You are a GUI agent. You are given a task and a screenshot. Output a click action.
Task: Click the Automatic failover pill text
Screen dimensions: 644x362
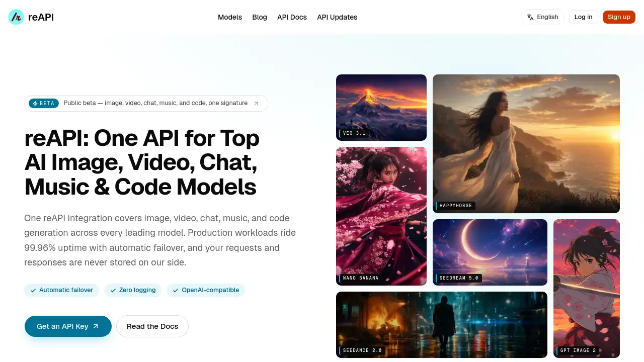(x=66, y=290)
